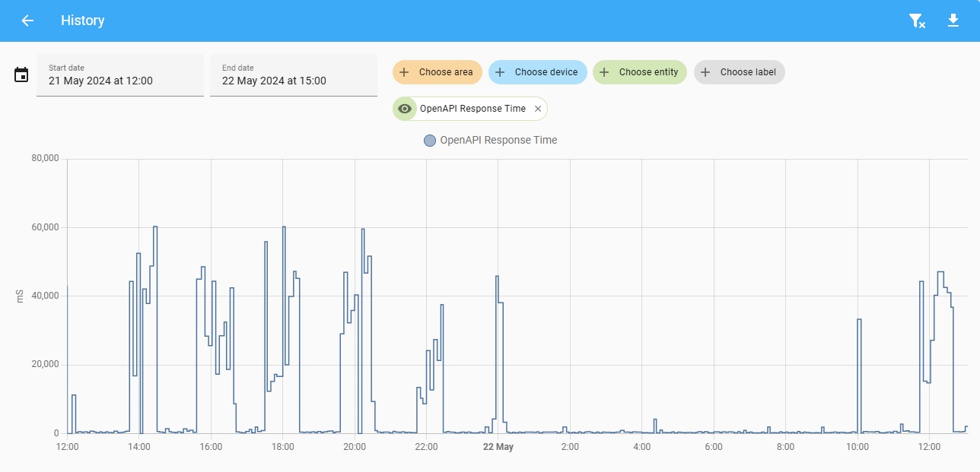
Task: Open the Choose entity dropdown
Action: [648, 72]
